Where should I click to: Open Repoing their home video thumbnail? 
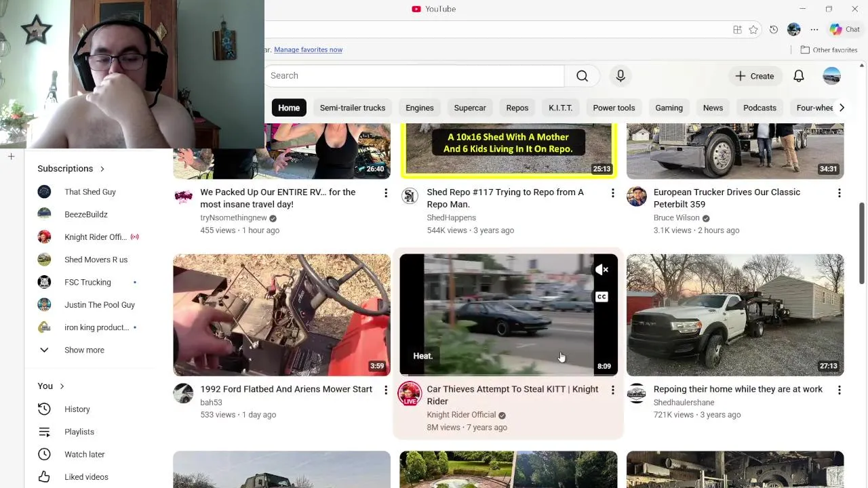point(735,315)
